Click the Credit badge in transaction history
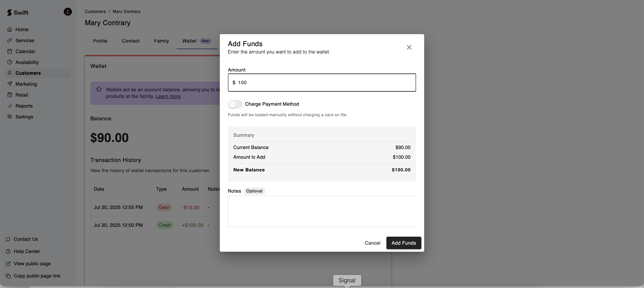This screenshot has height=288, width=644. click(x=165, y=225)
